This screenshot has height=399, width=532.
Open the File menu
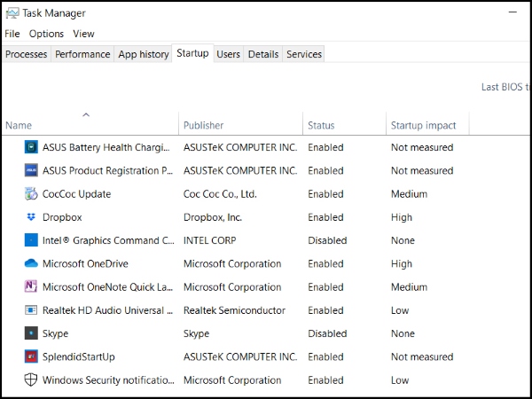click(12, 34)
